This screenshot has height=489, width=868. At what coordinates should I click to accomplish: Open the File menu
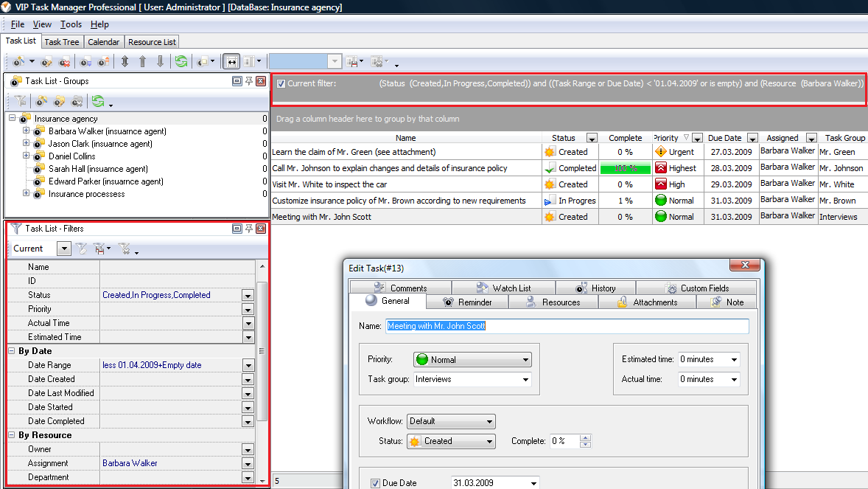18,24
